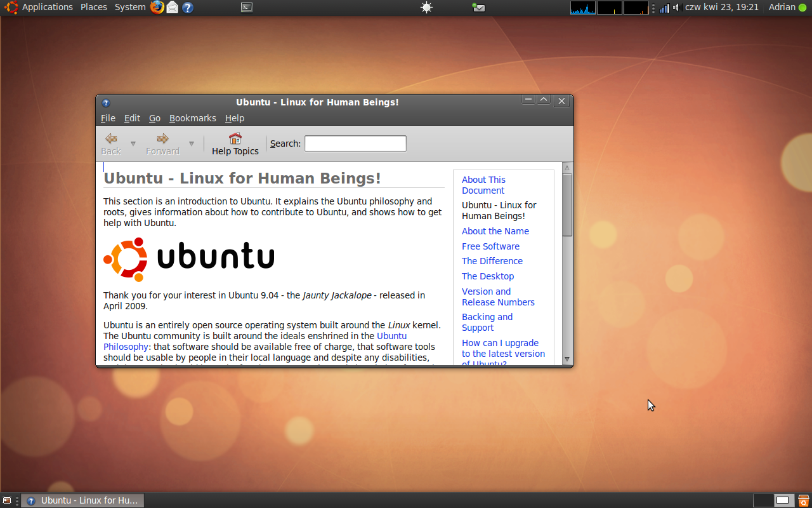Image resolution: width=812 pixels, height=508 pixels.
Task: Click the volume speaker icon
Action: point(676,8)
